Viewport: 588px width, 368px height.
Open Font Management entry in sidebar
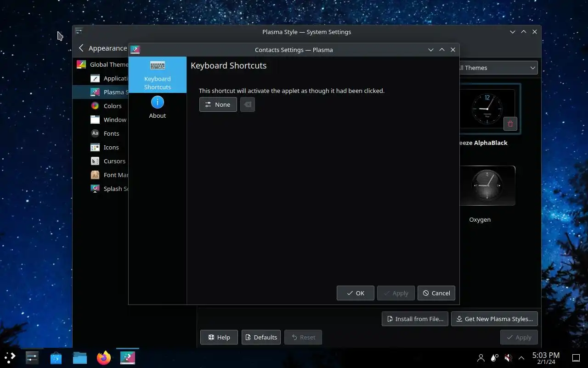101,175
